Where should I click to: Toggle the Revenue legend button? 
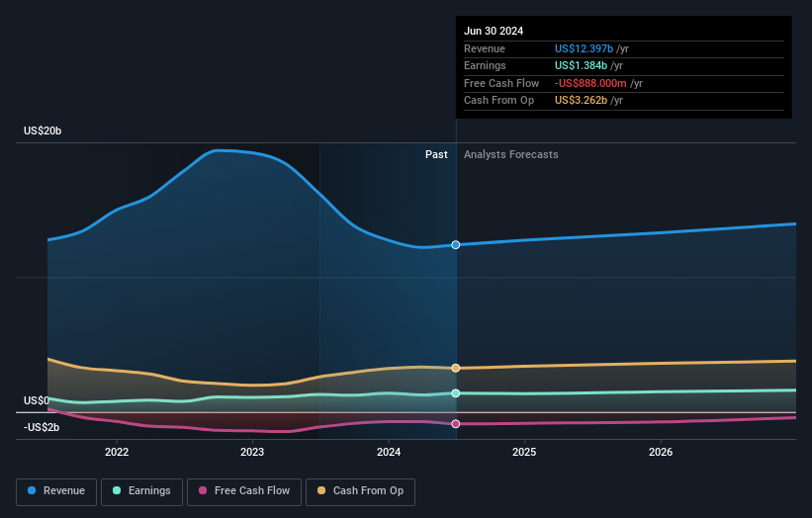56,491
